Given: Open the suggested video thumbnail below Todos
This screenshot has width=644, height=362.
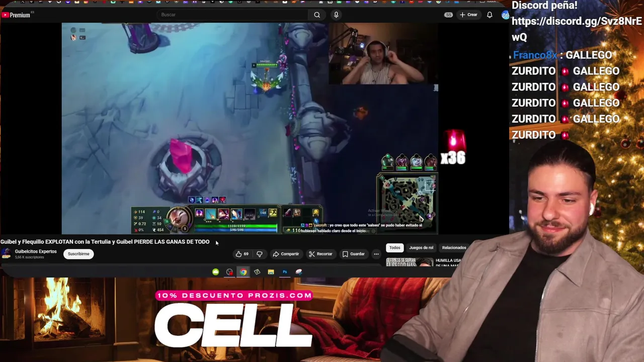Looking at the screenshot, I should click(410, 261).
